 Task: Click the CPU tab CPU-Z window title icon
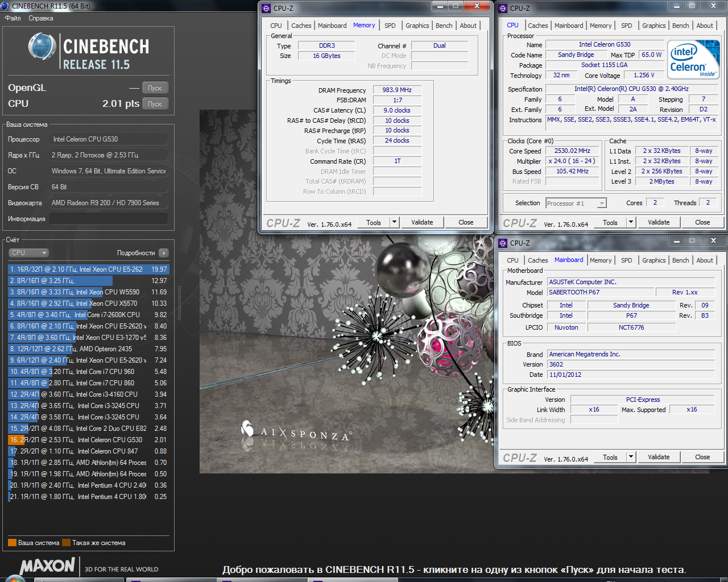coord(503,8)
